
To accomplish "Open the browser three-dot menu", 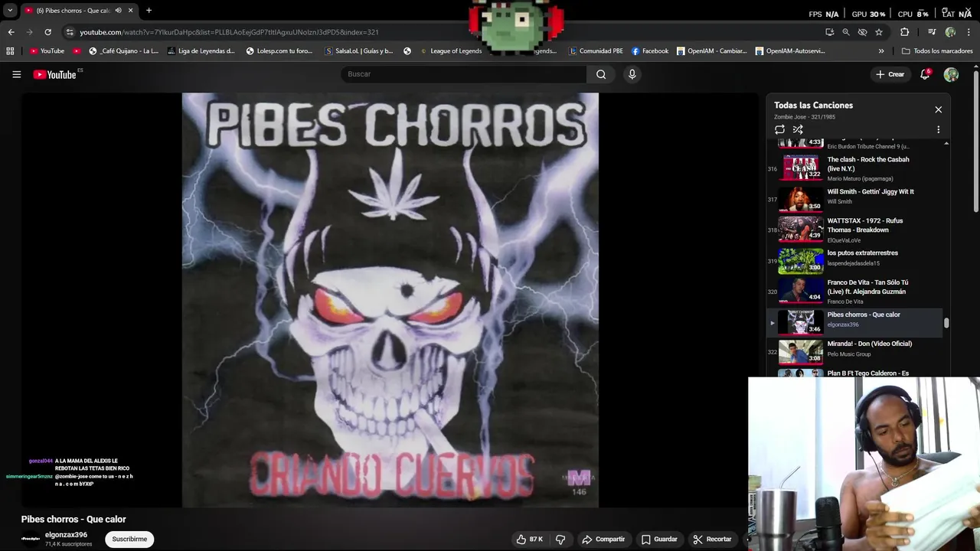I will [x=969, y=32].
